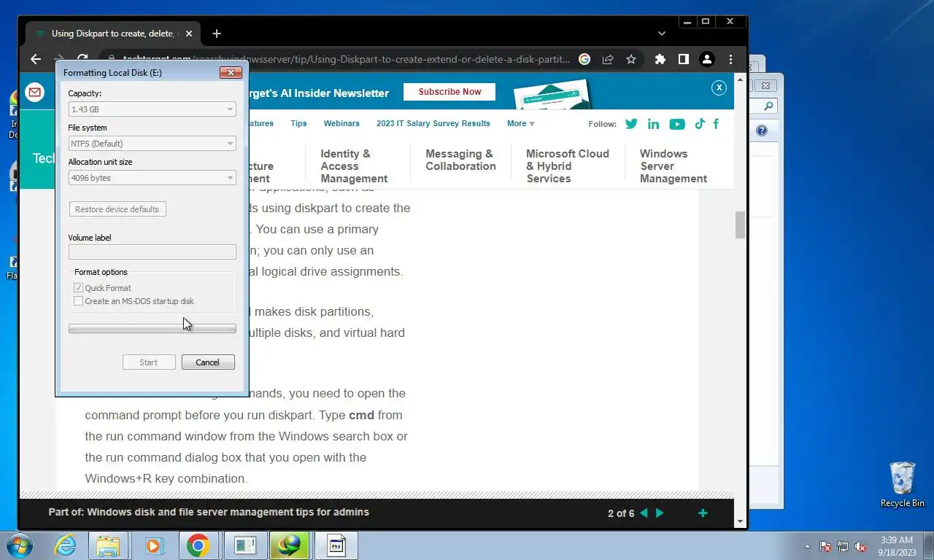Viewport: 934px width, 560px height.
Task: Click help icon in background window
Action: [762, 131]
